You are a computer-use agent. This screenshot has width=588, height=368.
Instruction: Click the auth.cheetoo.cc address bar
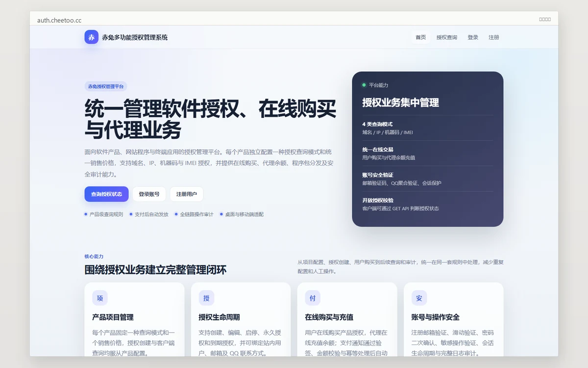59,20
